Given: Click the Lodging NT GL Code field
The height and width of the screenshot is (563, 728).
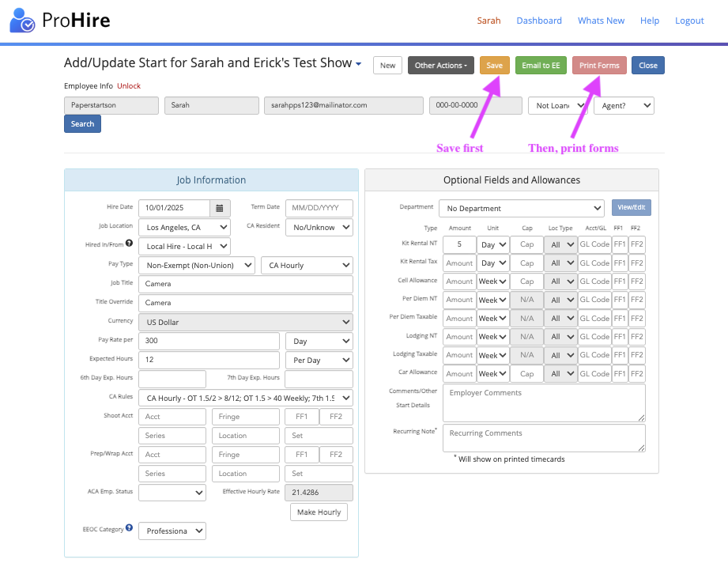Looking at the screenshot, I should [594, 337].
